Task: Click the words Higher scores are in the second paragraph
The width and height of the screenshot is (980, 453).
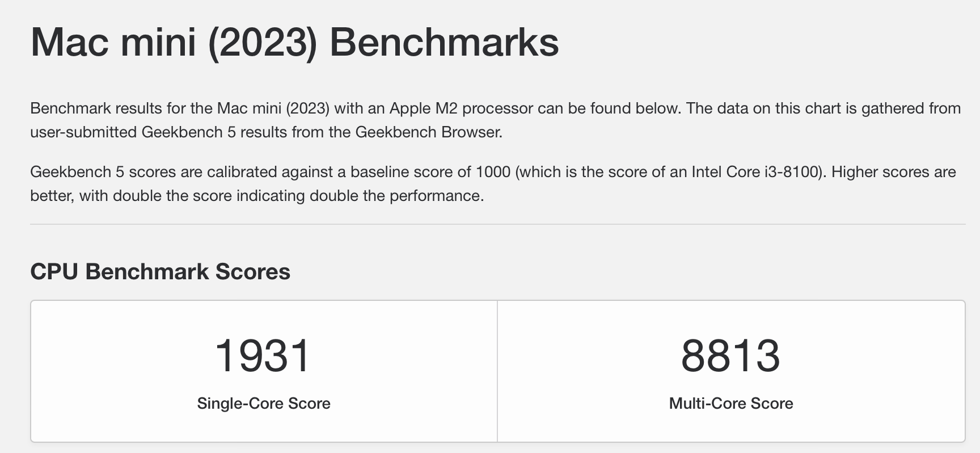Action: click(894, 172)
